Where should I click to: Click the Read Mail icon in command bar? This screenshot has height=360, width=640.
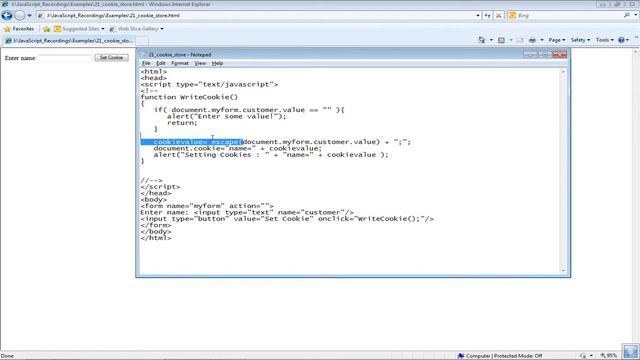point(520,40)
